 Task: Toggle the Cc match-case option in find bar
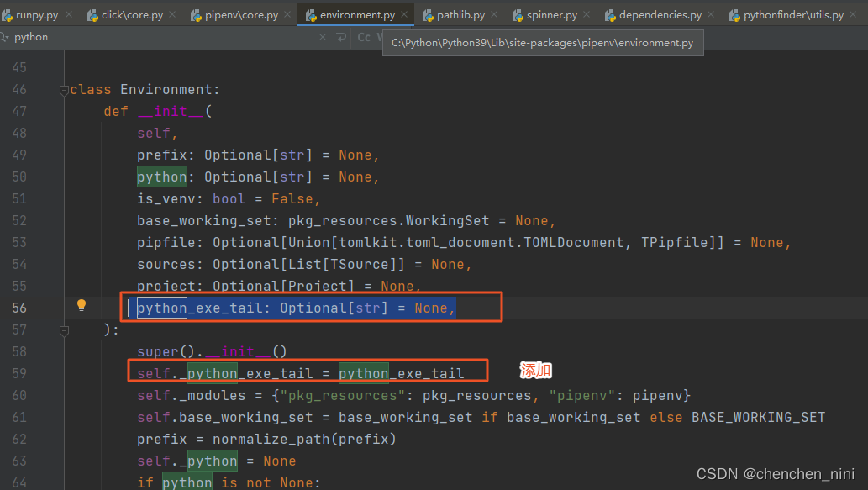365,37
